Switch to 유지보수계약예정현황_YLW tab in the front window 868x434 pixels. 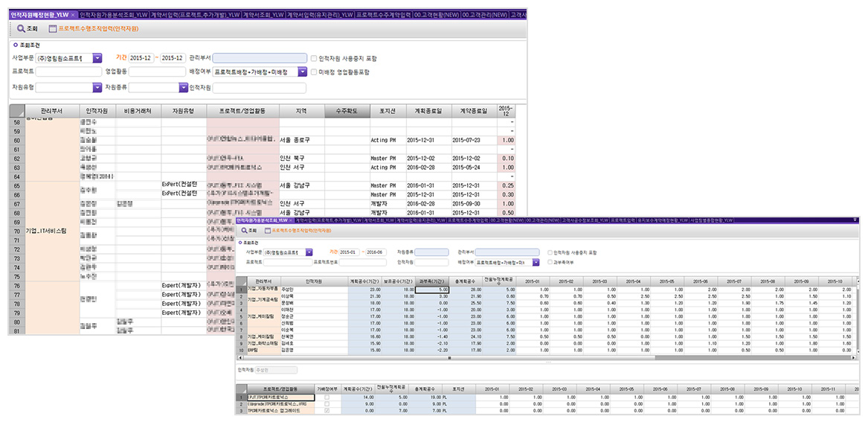(x=661, y=220)
